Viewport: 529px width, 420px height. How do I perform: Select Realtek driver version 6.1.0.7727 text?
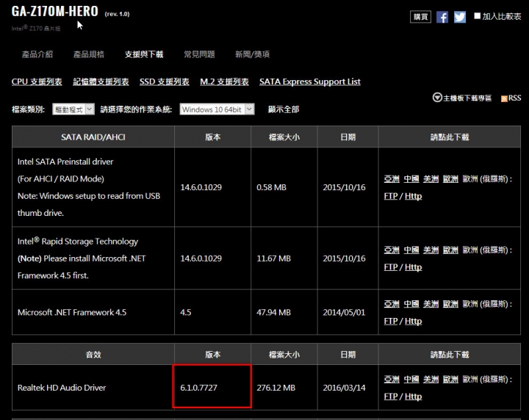(198, 388)
